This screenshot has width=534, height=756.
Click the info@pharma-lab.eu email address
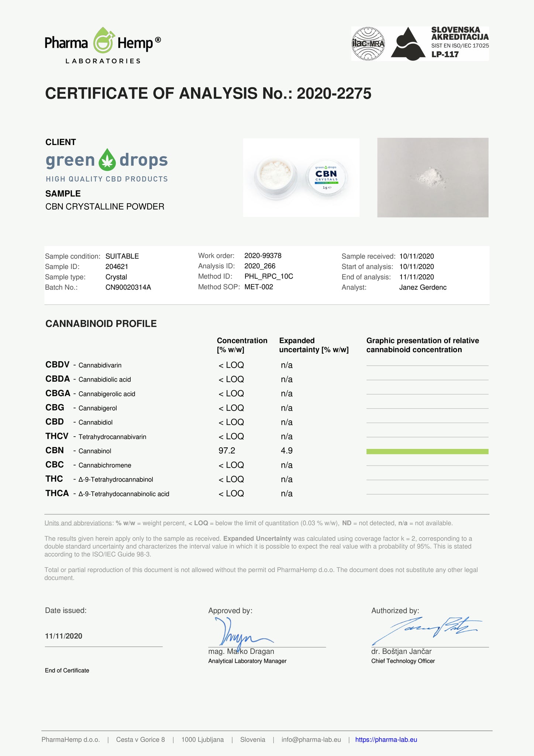311,739
